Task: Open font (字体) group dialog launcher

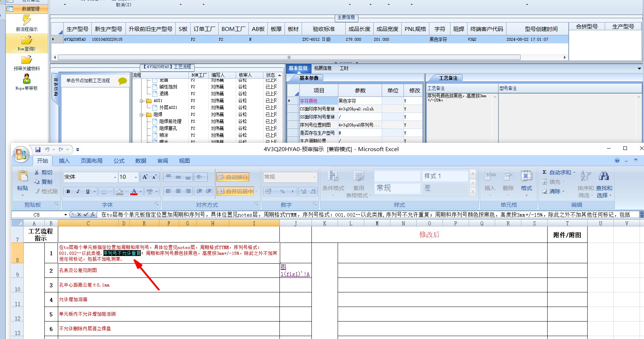Action: pos(157,204)
